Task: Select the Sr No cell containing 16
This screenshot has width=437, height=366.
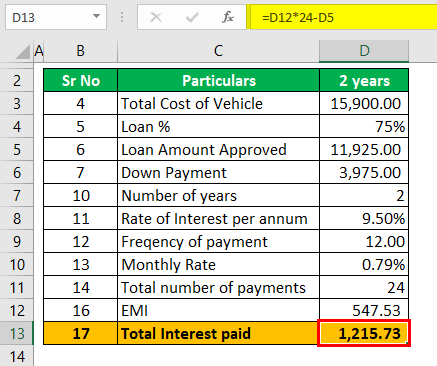Action: [81, 310]
